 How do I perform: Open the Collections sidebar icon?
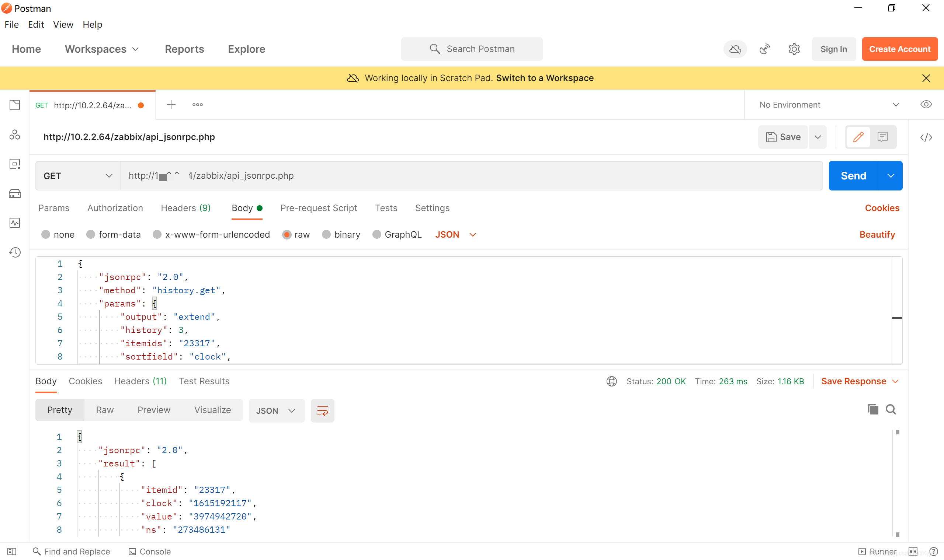15,105
